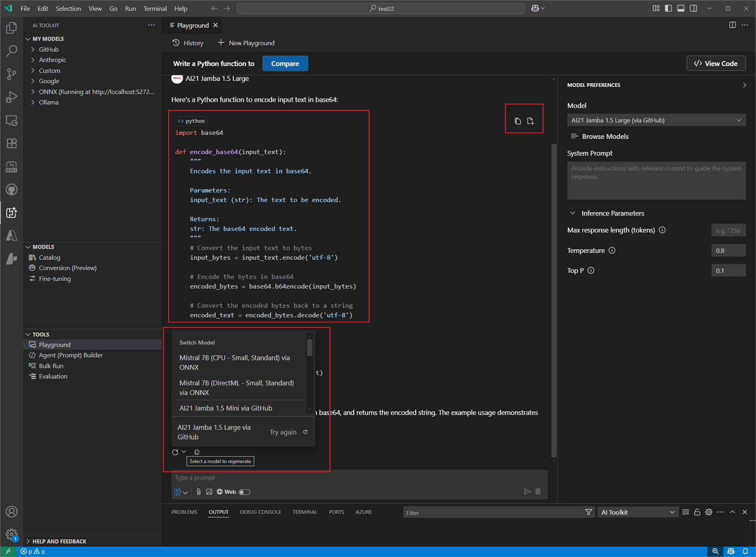This screenshot has height=557, width=756.
Task: Click the GitHub Copilot icon in activity bar
Action: pos(12,190)
